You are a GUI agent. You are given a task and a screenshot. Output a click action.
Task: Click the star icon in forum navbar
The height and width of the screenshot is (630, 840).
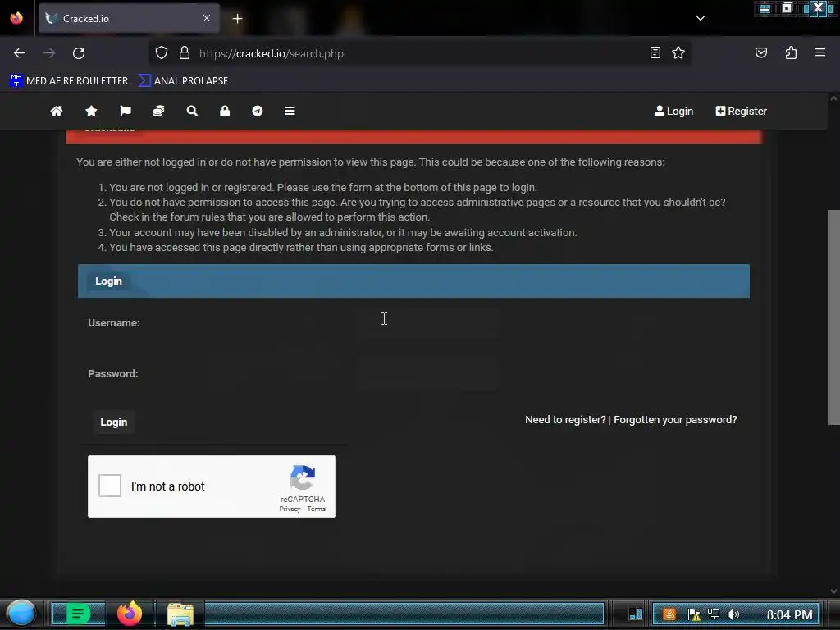[91, 111]
